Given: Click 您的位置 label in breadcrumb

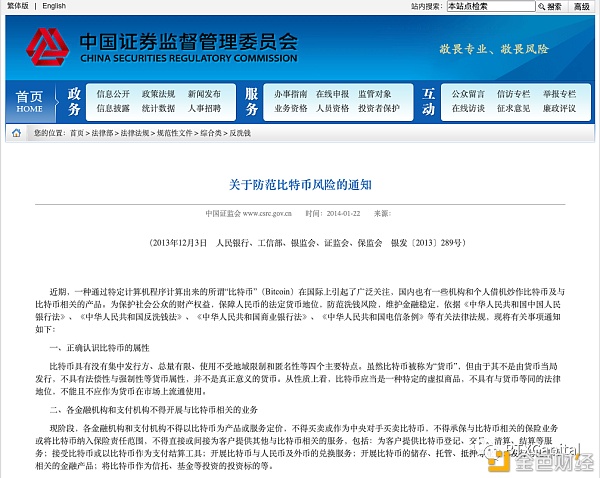Looking at the screenshot, I should [50, 133].
